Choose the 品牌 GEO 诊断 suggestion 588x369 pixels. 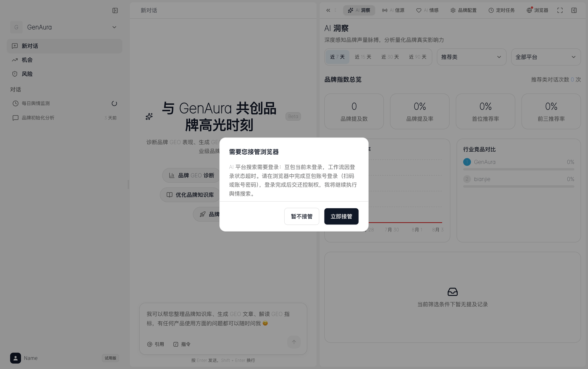(x=192, y=175)
